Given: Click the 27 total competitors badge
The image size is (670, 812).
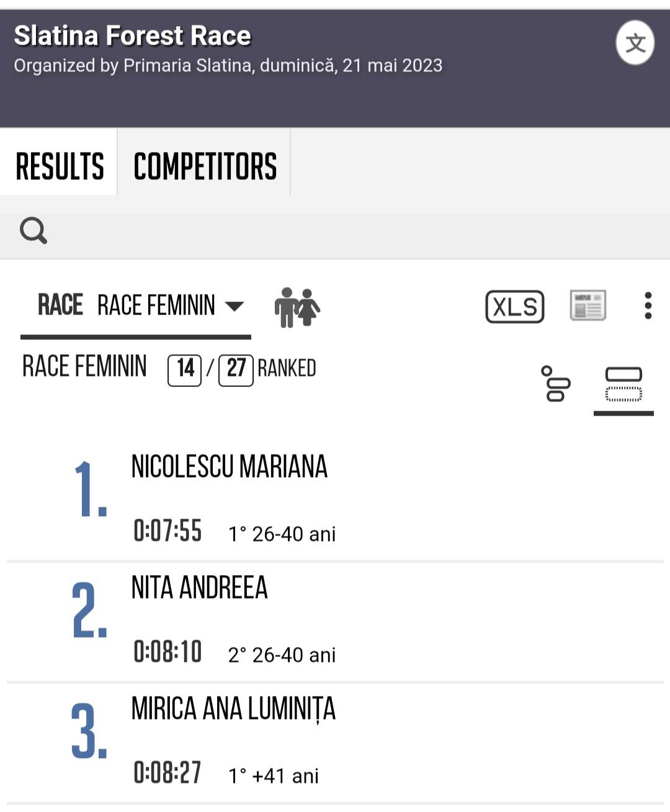Looking at the screenshot, I should click(x=236, y=369).
